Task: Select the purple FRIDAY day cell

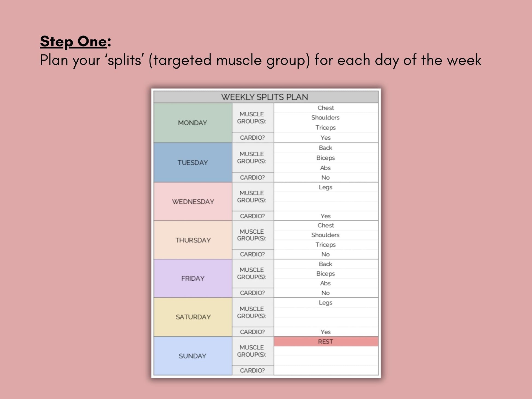Action: click(x=193, y=278)
